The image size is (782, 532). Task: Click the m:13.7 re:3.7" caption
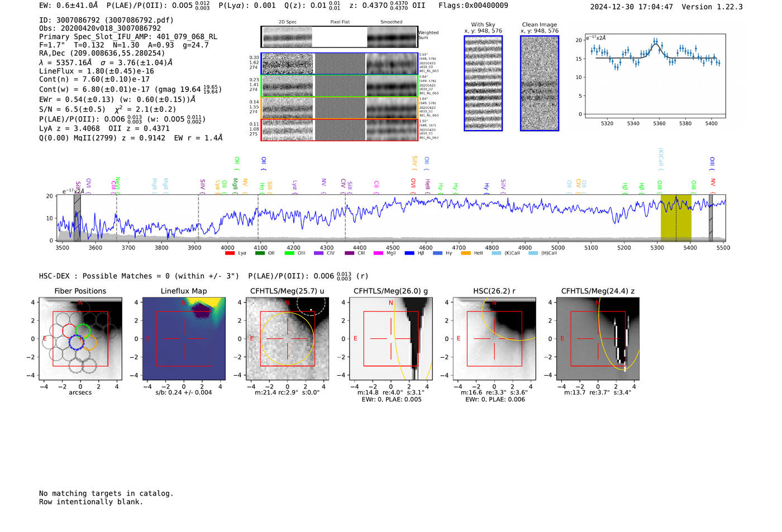coord(598,392)
